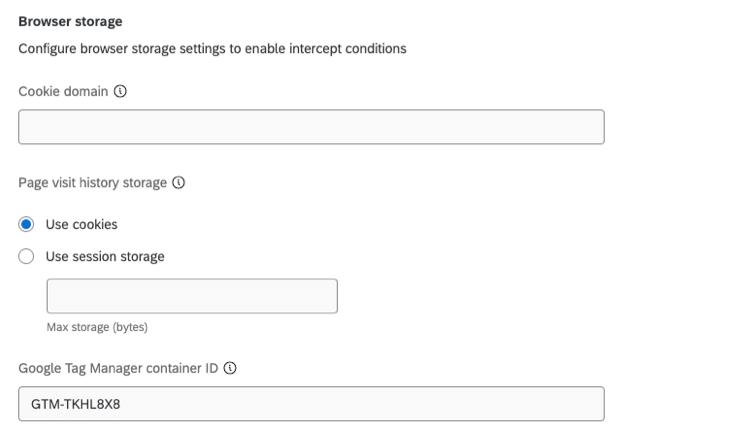Click the "Cookie domain" field label

tap(64, 91)
